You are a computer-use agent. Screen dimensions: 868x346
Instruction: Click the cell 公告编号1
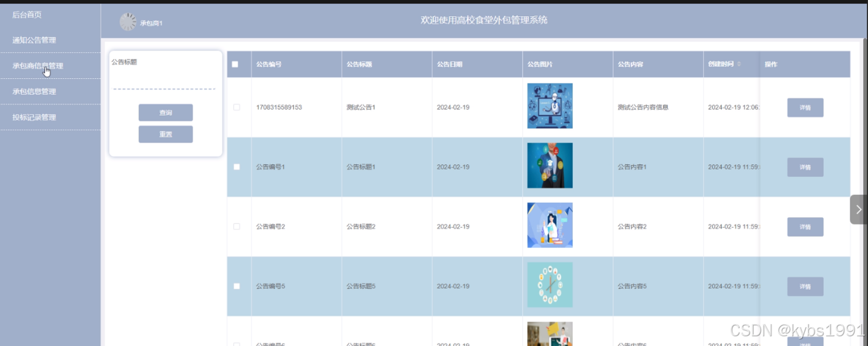tap(270, 167)
